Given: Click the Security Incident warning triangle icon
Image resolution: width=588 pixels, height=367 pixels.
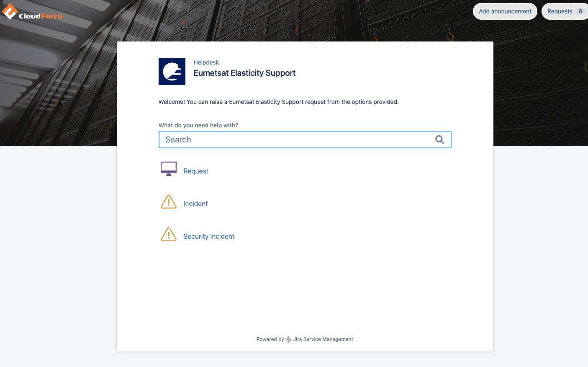Looking at the screenshot, I should 169,234.
